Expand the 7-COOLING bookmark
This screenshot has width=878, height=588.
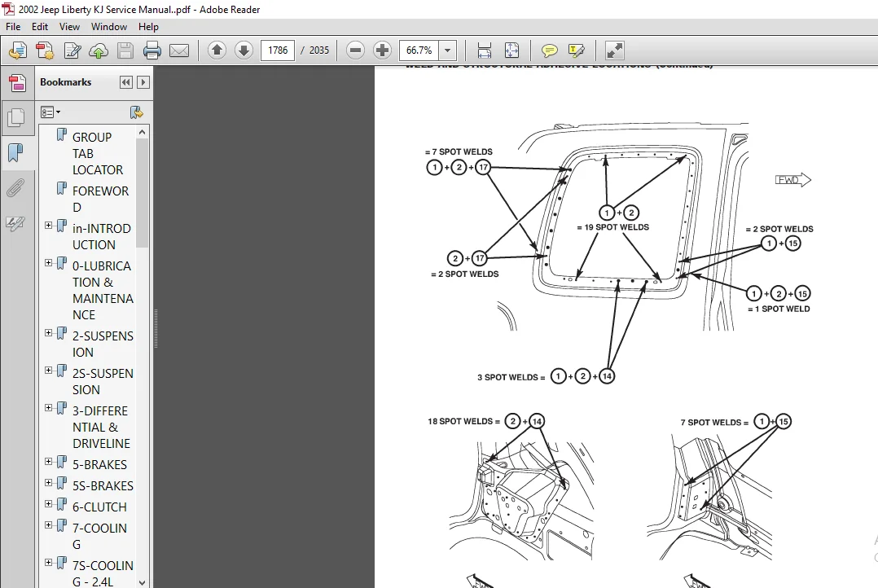tap(49, 524)
